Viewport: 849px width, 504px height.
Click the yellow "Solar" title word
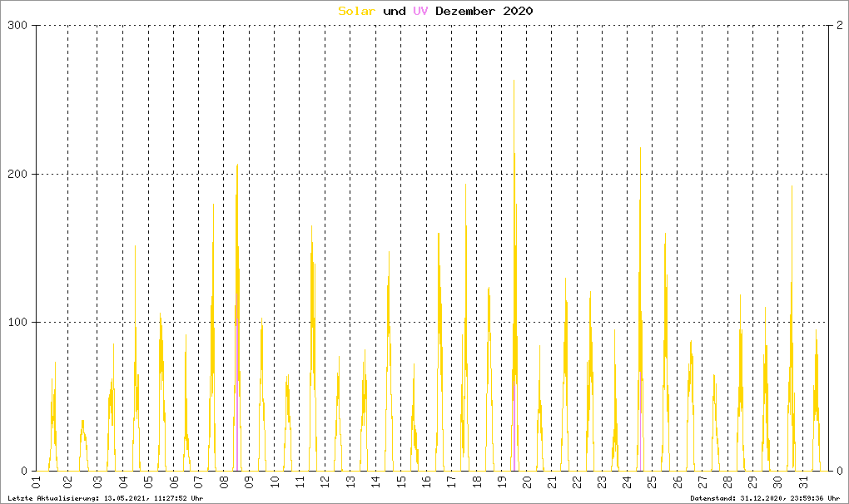pyautogui.click(x=356, y=11)
